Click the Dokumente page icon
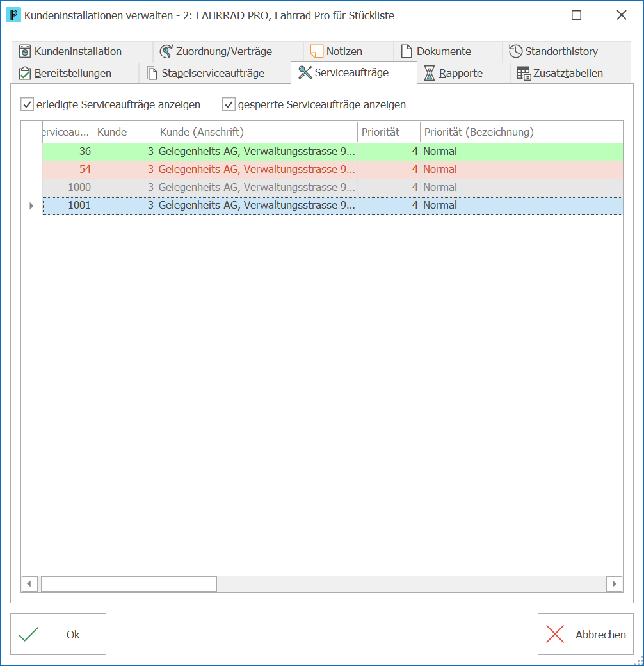Screen dimensions: 644x666 click(407, 51)
